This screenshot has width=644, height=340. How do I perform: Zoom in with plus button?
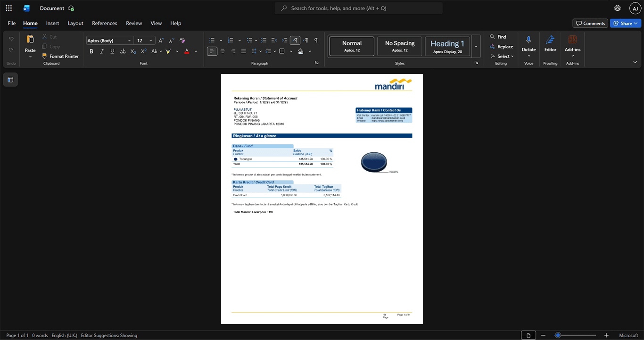(606, 335)
